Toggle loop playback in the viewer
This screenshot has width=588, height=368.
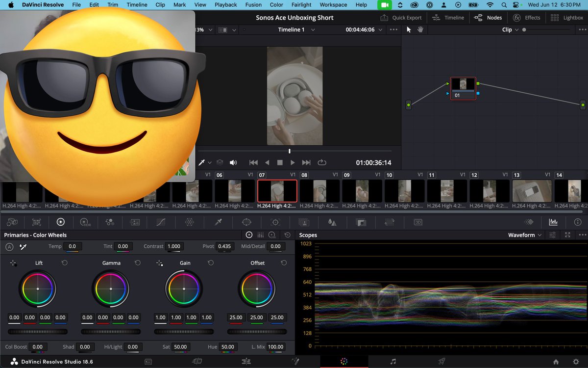pyautogui.click(x=322, y=162)
